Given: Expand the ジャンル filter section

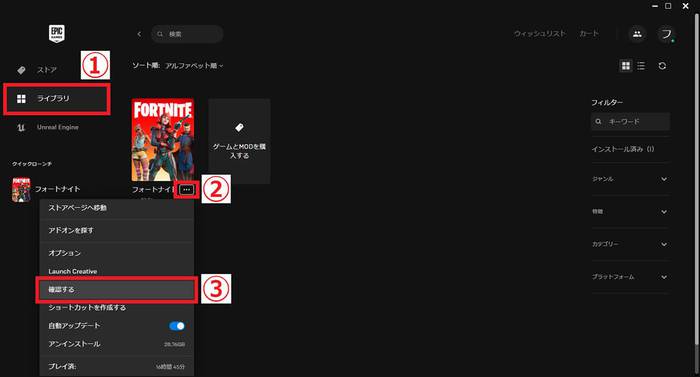Looking at the screenshot, I should (630, 179).
